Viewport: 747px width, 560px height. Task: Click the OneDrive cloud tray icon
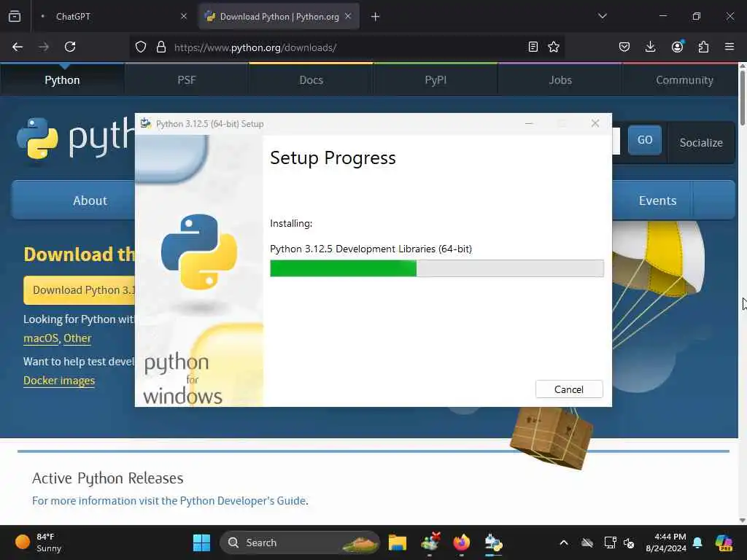click(587, 542)
